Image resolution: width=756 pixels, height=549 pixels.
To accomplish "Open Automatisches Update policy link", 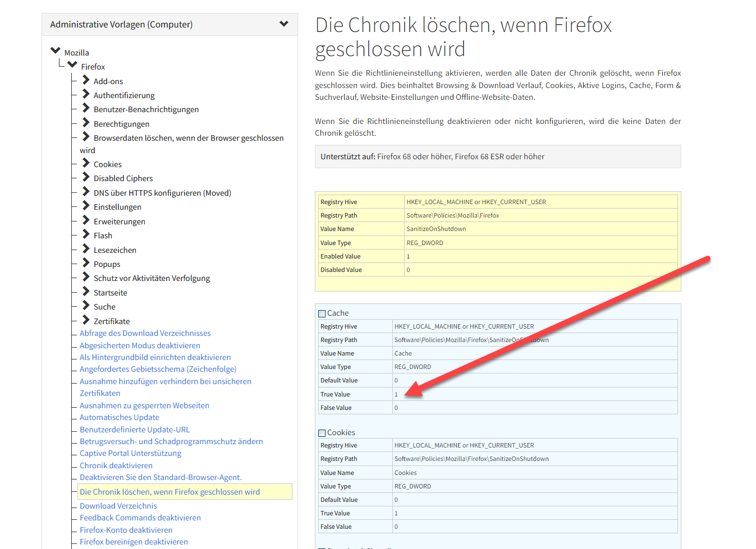I will [120, 417].
